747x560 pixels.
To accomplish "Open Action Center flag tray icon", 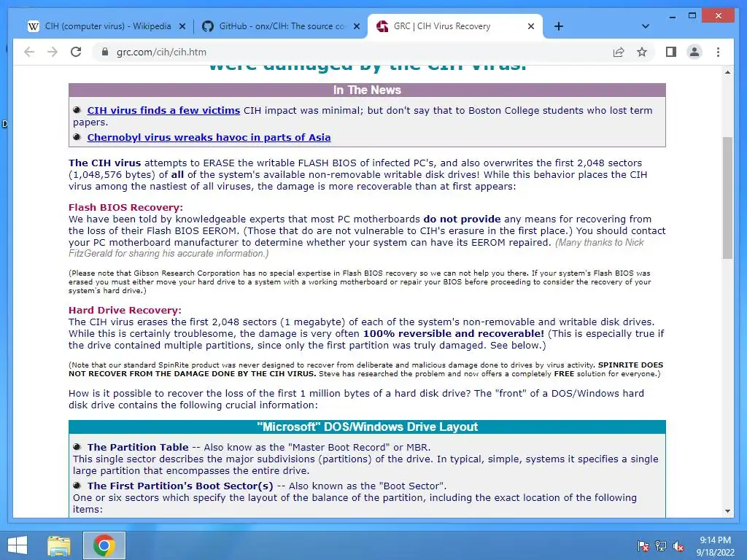I will (x=643, y=545).
